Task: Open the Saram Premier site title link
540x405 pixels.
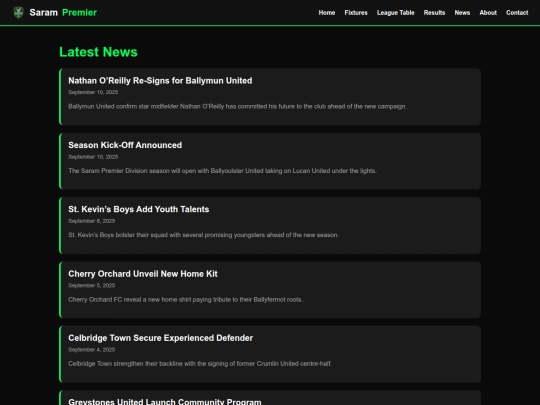Action: pos(63,12)
